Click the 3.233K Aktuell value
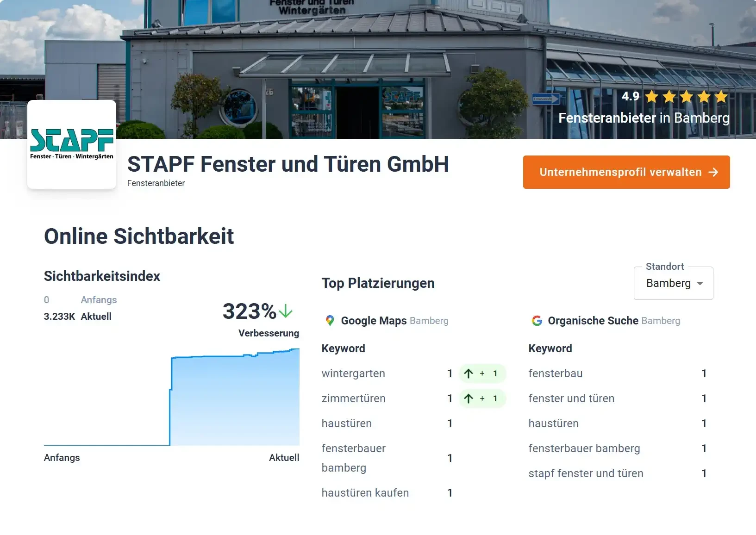 (78, 317)
